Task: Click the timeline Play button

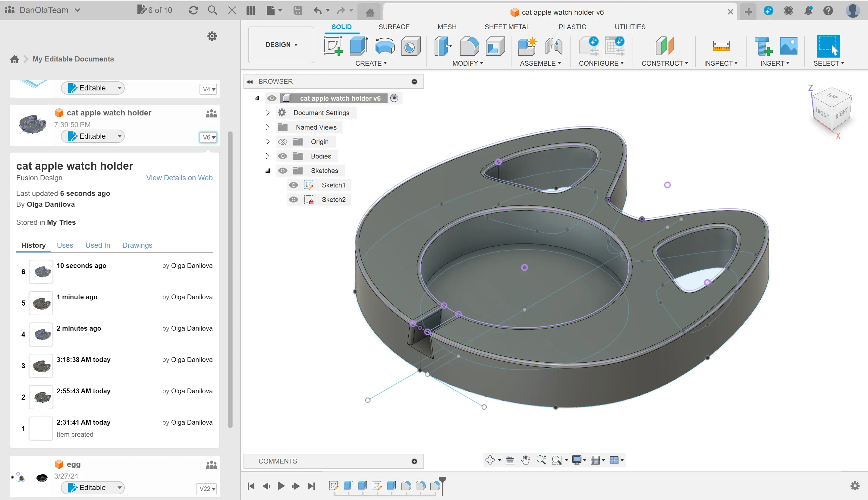Action: (x=281, y=486)
